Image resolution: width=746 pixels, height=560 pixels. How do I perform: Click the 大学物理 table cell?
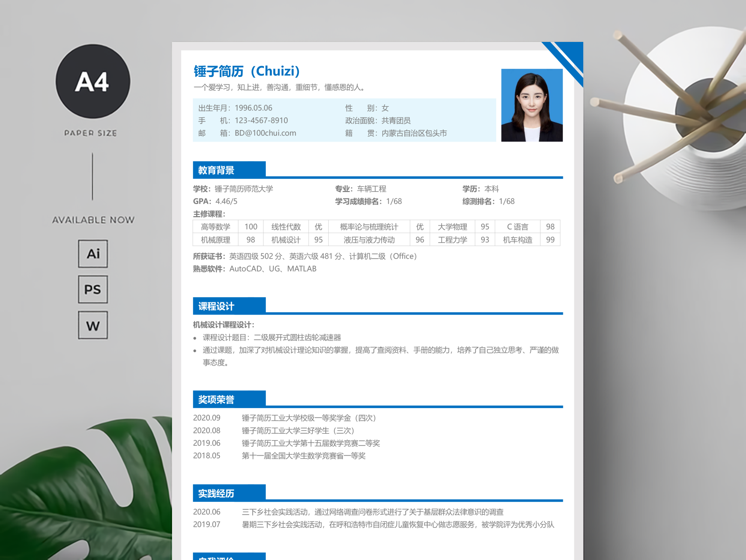click(x=452, y=227)
